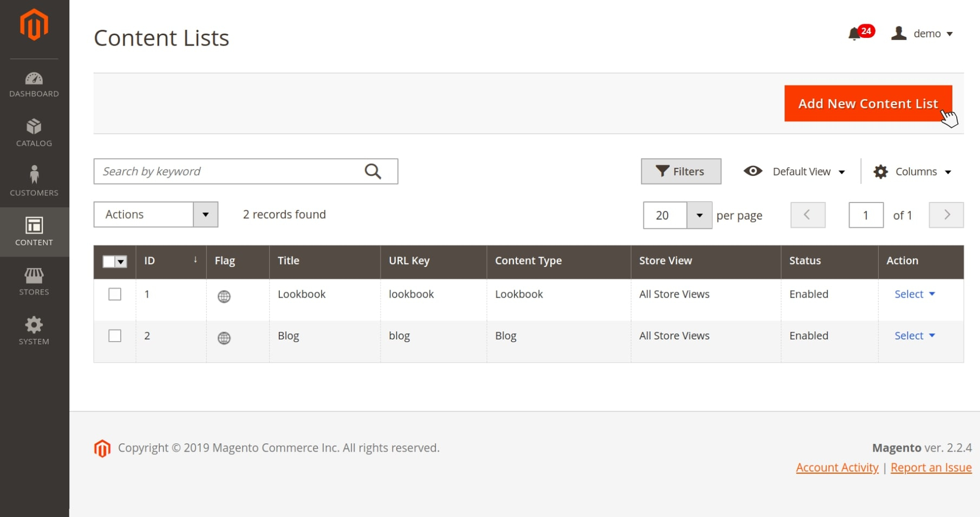980x517 pixels.
Task: View notifications bell with 24 alerts
Action: (x=855, y=34)
